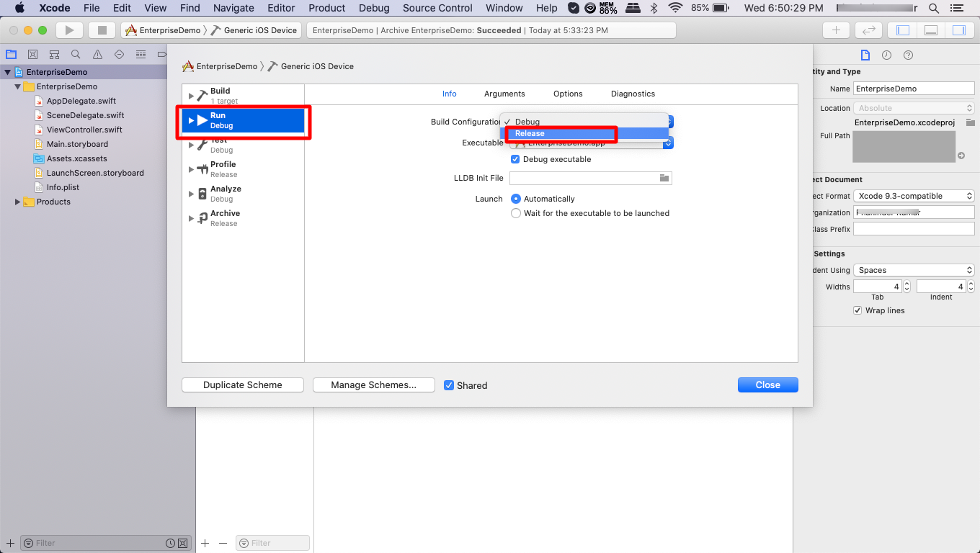Toggle the Shared scheme checkbox

coord(449,385)
